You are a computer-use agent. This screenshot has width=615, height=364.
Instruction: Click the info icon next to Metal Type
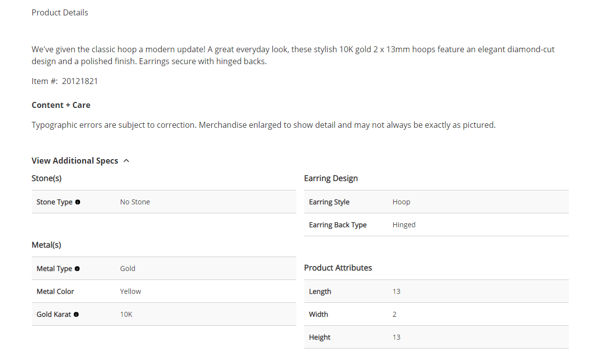(77, 269)
